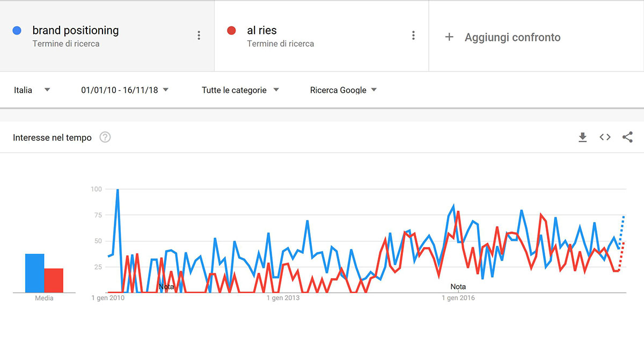The image size is (644, 341).
Task: Open the Ricerca Google search type dropdown
Action: (343, 90)
